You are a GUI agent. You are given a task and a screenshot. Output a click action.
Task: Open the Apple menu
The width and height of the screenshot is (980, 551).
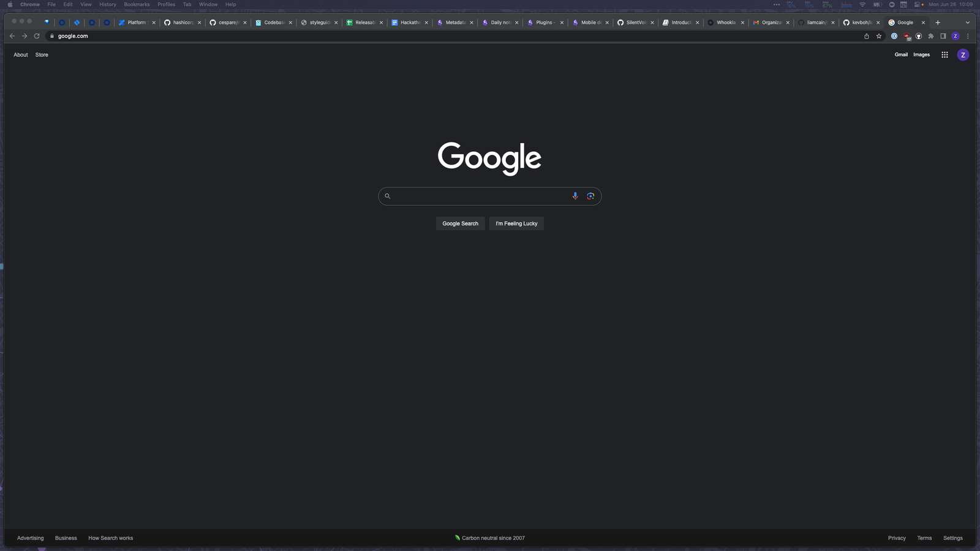(x=10, y=4)
